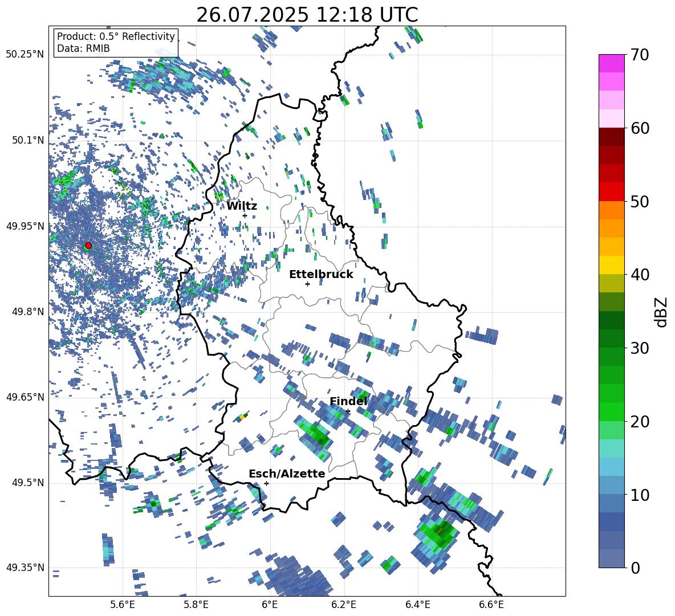The width and height of the screenshot is (675, 616).
Task: Click the Wiltz location cross marker
Action: [x=245, y=215]
